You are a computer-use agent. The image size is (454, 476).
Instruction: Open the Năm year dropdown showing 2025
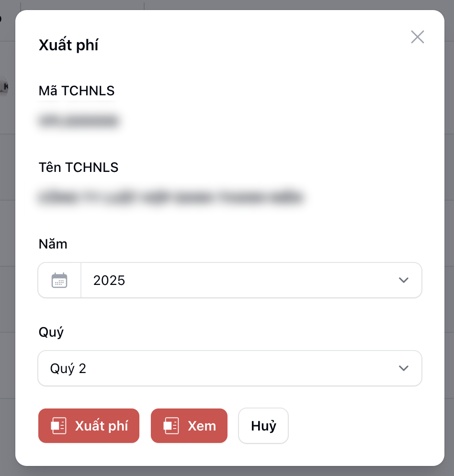(239, 280)
